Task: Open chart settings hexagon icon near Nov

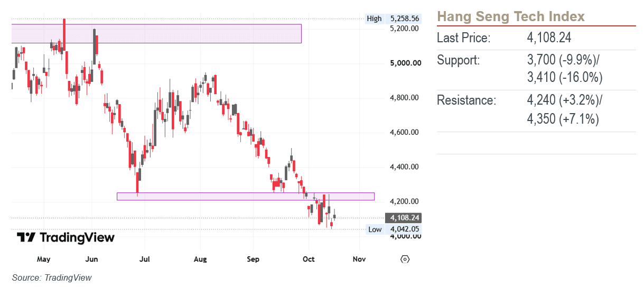Action: coord(405,259)
